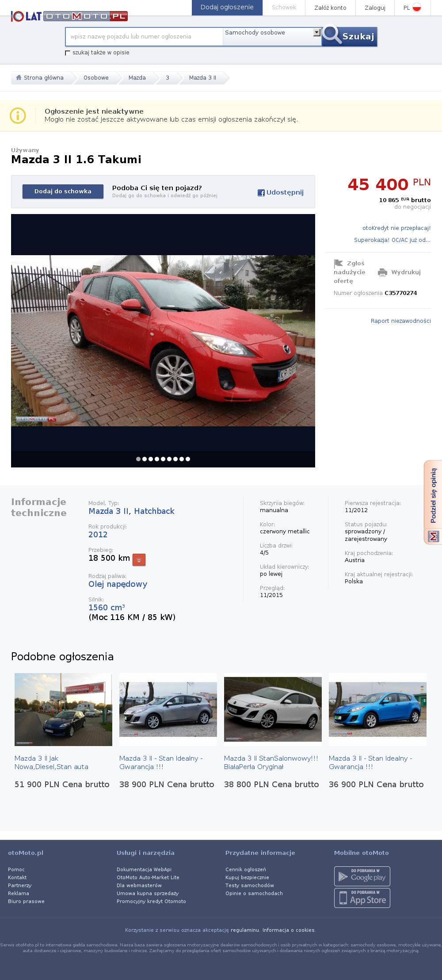Viewport: 442px width, 980px height.
Task: Expand the PL language selector
Action: point(412,8)
